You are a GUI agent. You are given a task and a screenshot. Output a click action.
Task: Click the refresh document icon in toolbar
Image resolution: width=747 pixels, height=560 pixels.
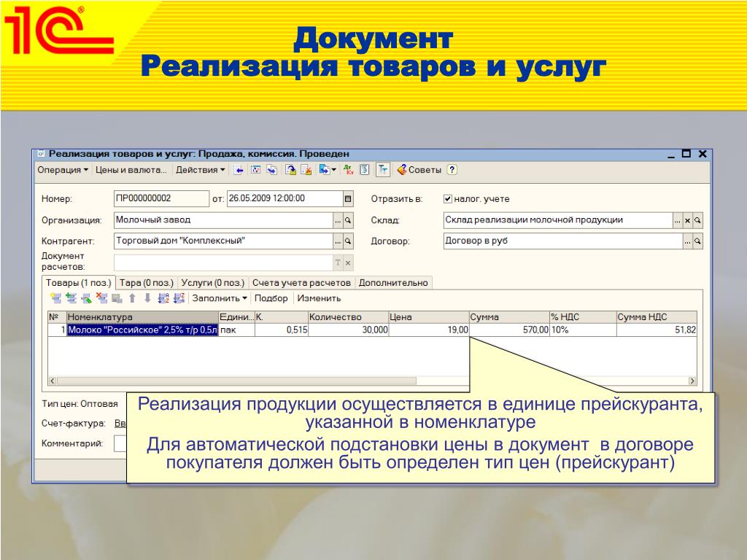pyautogui.click(x=256, y=170)
